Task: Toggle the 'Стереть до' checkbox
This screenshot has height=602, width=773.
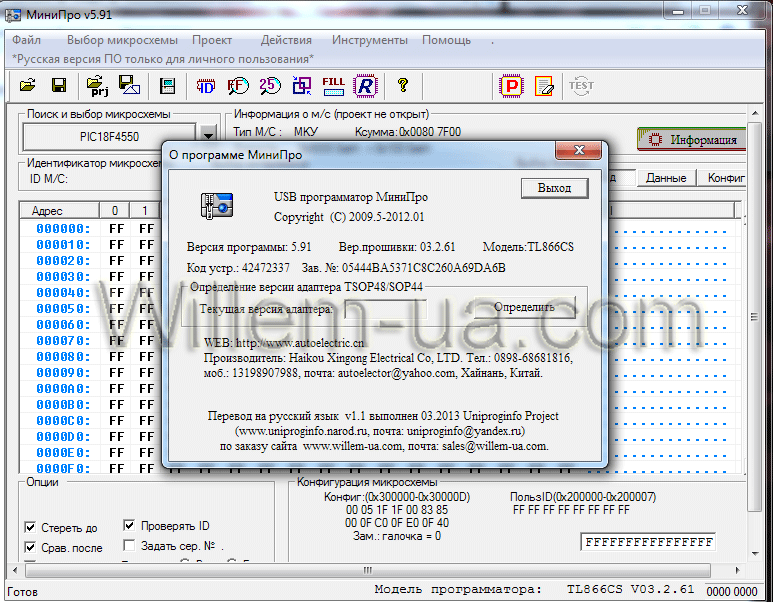Action: tap(30, 527)
